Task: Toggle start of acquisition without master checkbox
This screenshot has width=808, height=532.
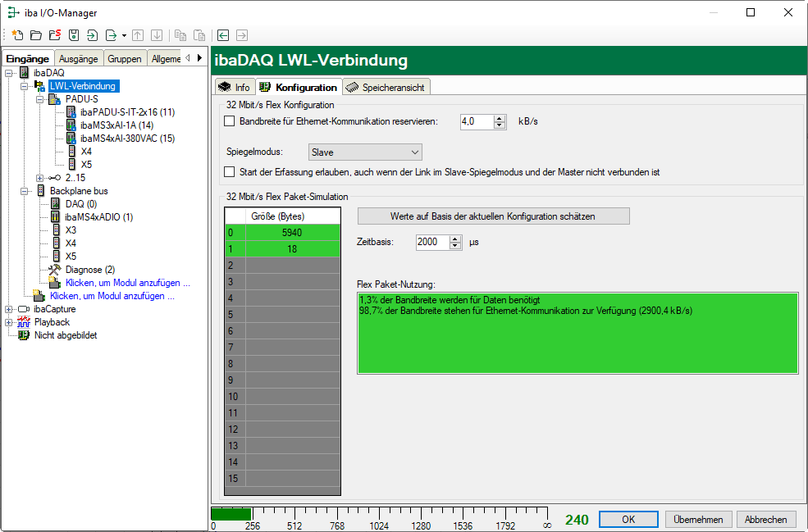Action: click(x=230, y=172)
